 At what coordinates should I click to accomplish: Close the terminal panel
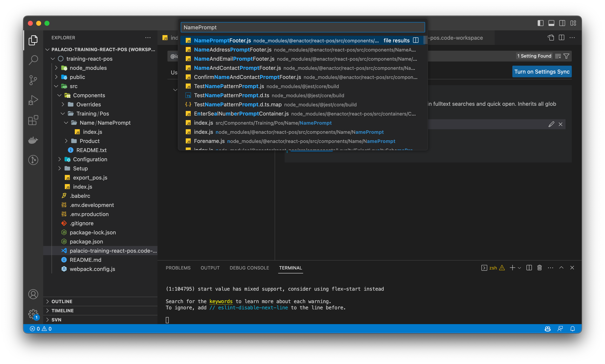572,268
